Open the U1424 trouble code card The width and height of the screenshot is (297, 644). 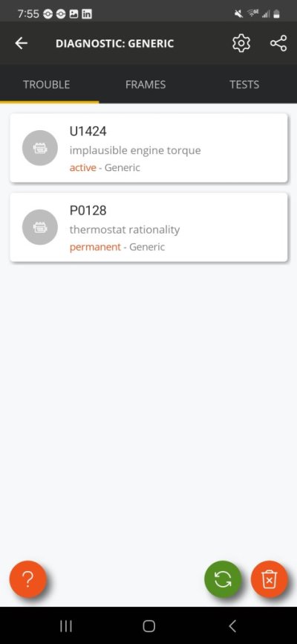tap(148, 148)
